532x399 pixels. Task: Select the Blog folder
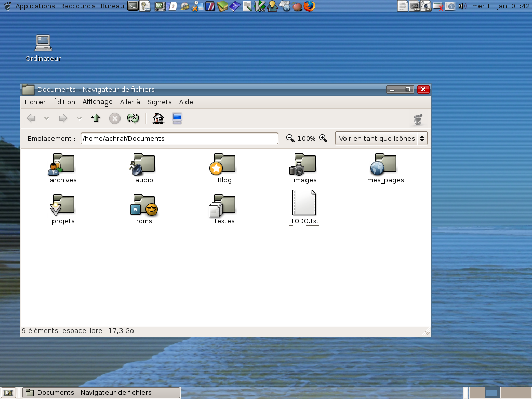click(224, 168)
